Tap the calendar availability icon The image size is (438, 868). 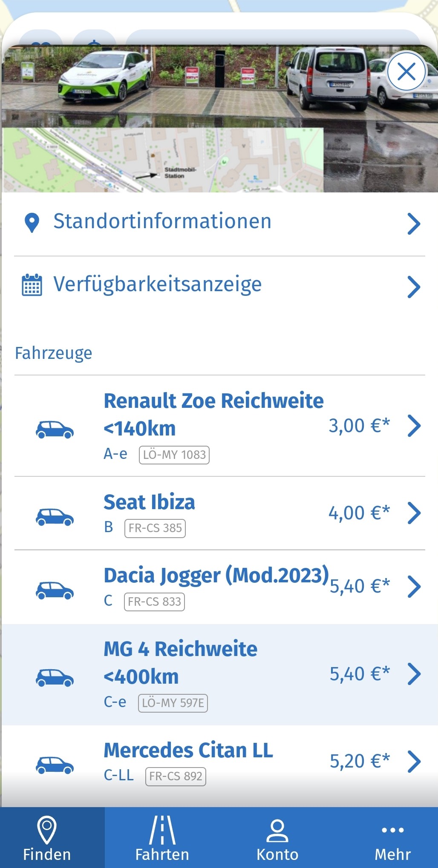point(32,285)
